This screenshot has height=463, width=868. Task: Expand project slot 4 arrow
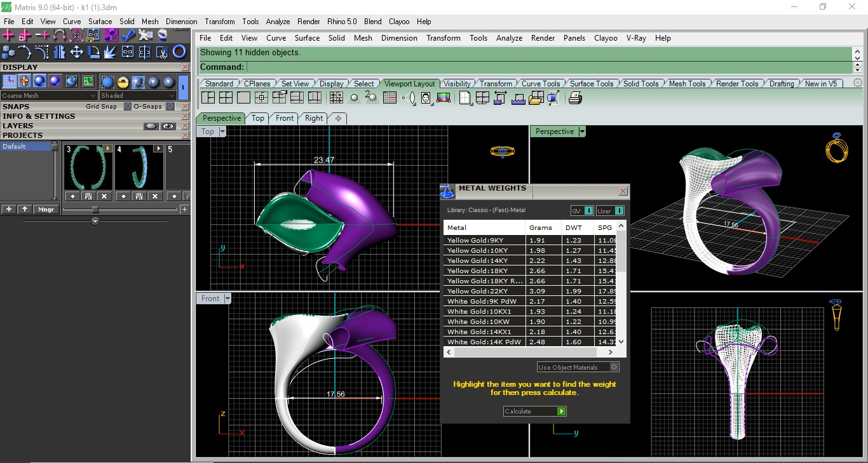tap(159, 149)
